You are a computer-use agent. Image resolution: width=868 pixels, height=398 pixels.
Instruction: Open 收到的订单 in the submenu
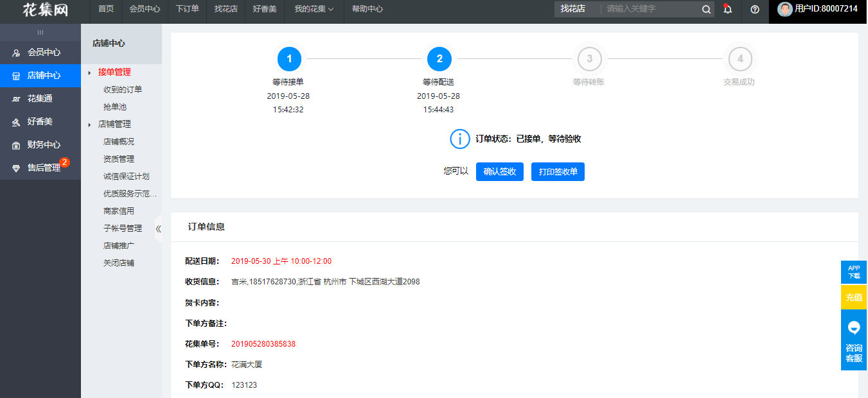click(x=123, y=90)
